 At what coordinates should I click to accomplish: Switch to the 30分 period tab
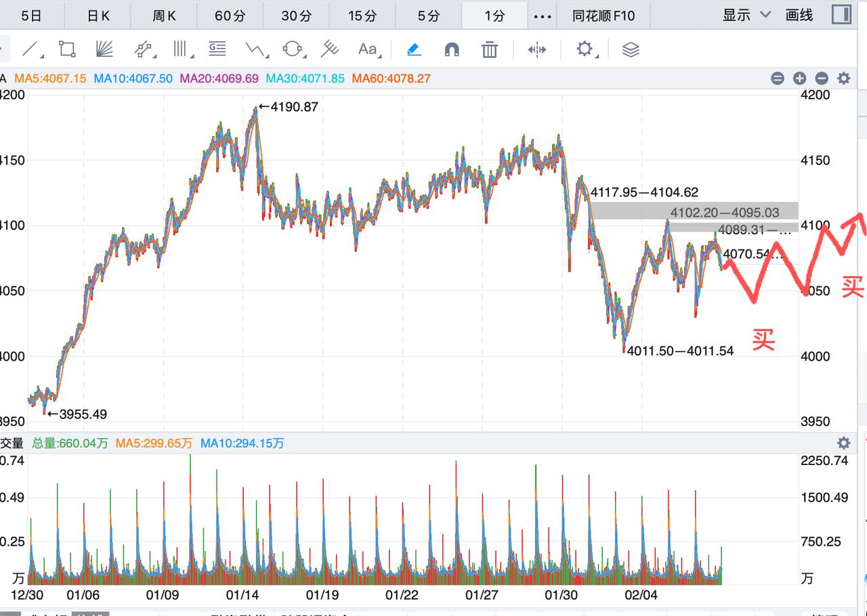297,15
